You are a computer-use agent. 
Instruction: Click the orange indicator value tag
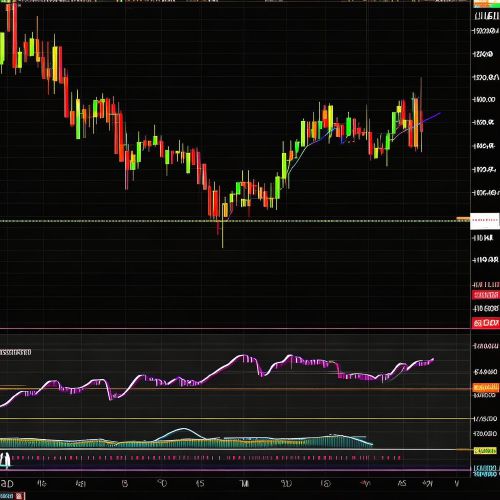tap(486, 388)
